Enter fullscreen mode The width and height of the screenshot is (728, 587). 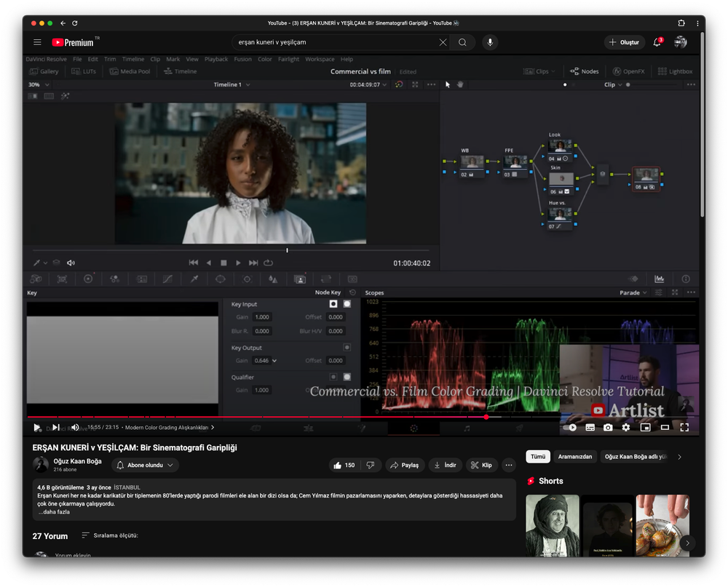click(x=684, y=428)
